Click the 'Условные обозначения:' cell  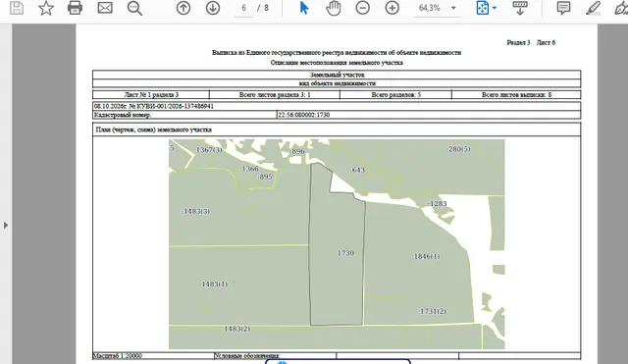[275, 355]
